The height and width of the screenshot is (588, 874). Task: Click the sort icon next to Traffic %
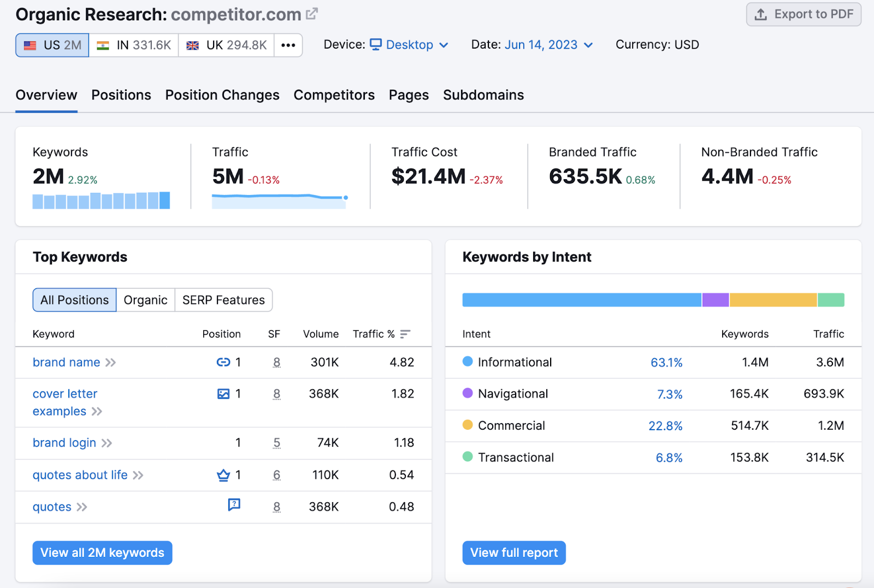pos(405,334)
